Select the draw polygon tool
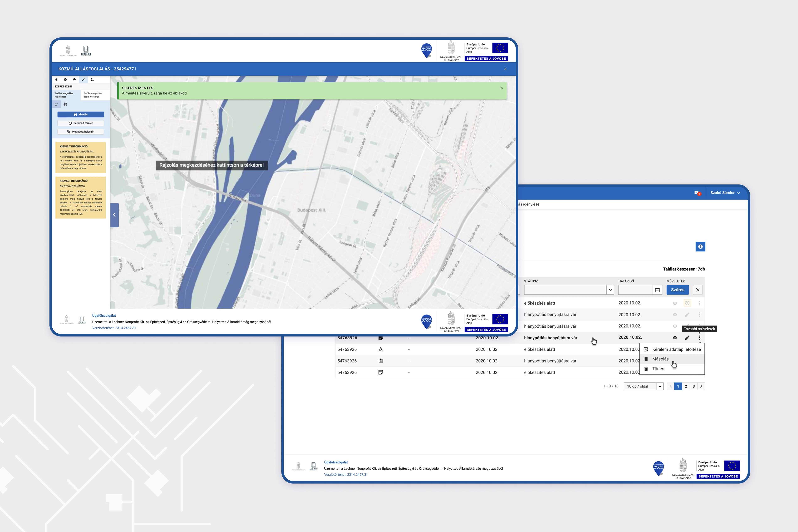The image size is (798, 532). (56, 104)
